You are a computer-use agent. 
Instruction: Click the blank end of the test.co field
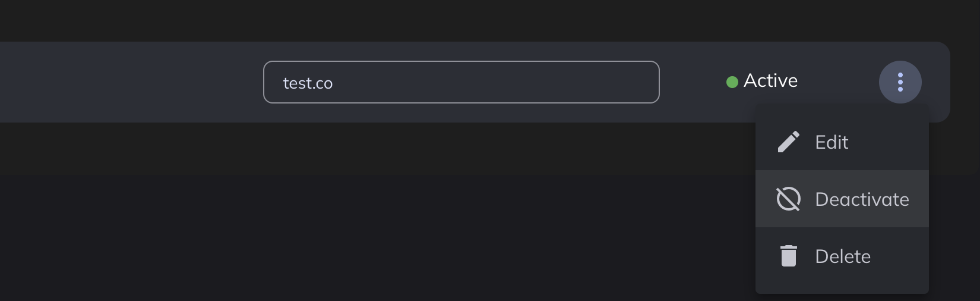click(x=535, y=82)
